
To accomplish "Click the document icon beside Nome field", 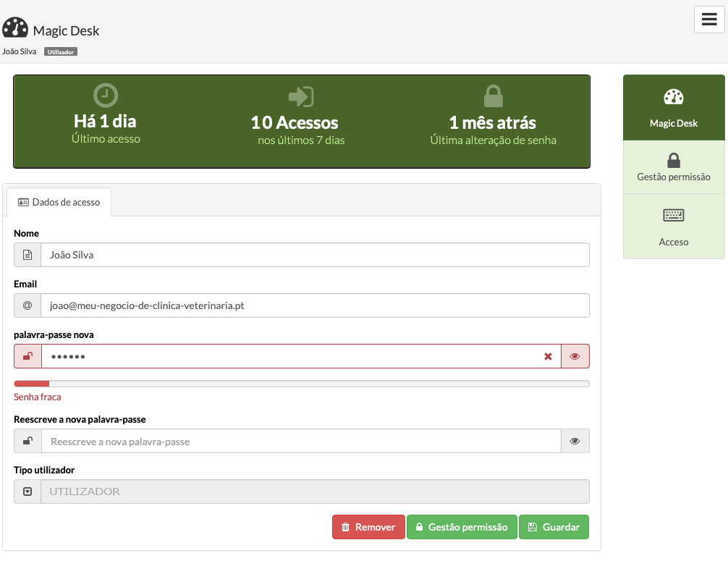I will pos(27,255).
